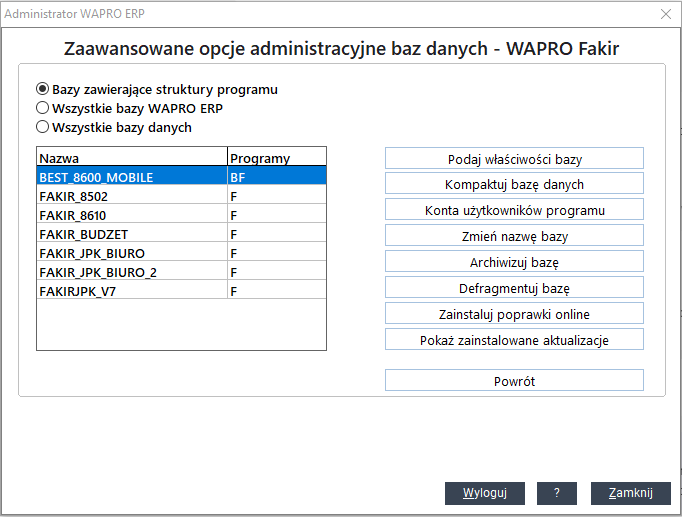Click the 'BF' cell in Programy column
The image size is (682, 517).
click(x=277, y=177)
